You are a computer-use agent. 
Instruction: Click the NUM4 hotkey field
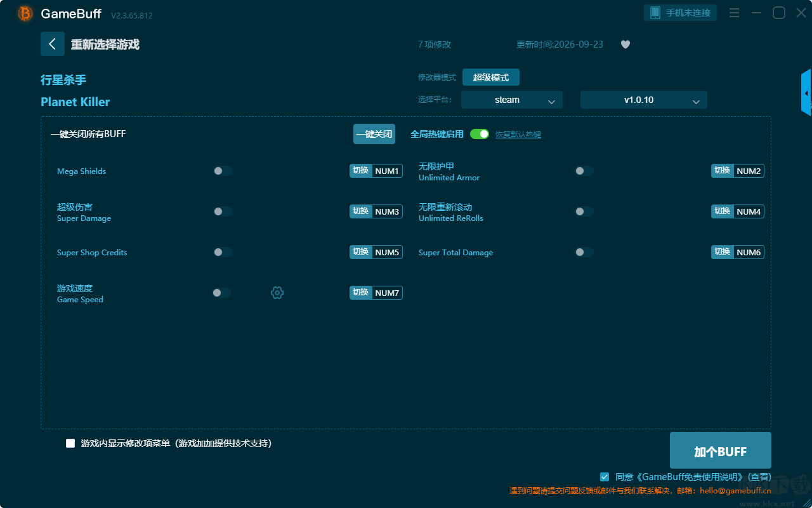pyautogui.click(x=749, y=211)
